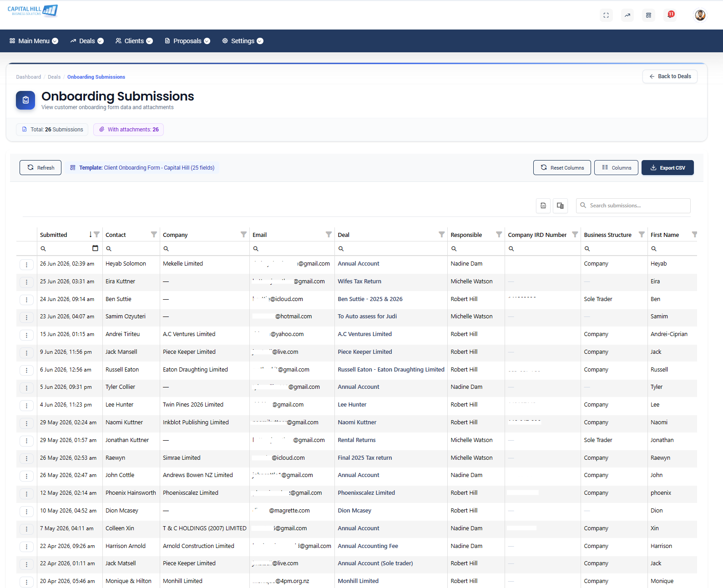Viewport: 723px width, 588px height.
Task: Expand the Proposals menu
Action: point(187,41)
